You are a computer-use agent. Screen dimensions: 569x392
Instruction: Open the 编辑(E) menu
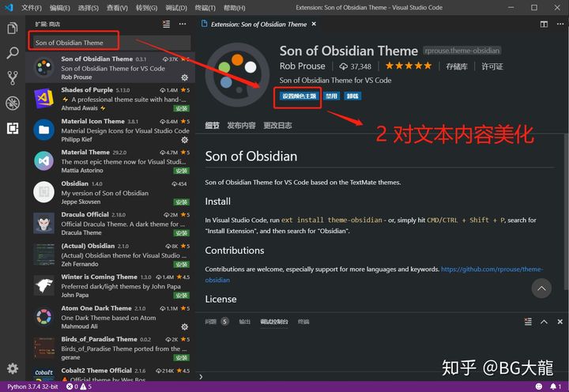tap(60, 8)
